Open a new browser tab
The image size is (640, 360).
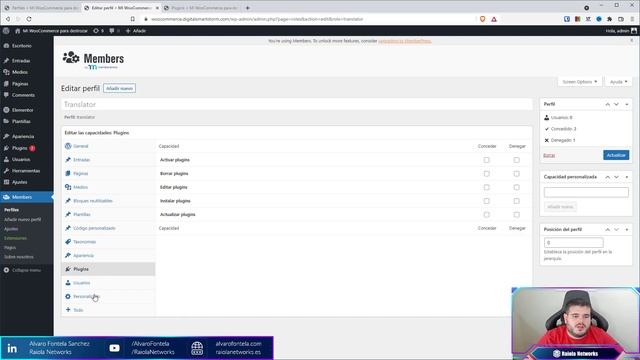coord(247,8)
